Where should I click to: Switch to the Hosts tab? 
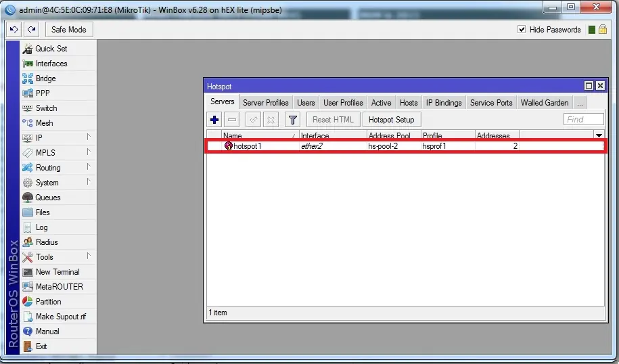pos(409,103)
